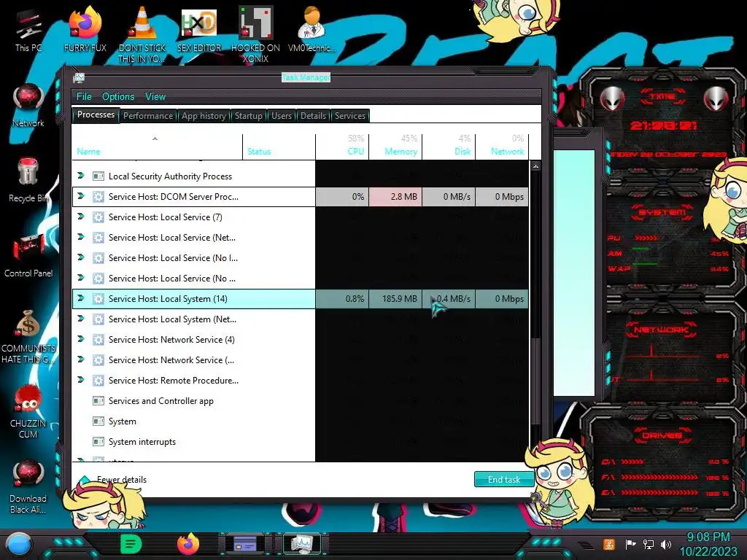Launch Firefox via the FURRY FUX desktop icon
This screenshot has height=560, width=747.
point(85,28)
